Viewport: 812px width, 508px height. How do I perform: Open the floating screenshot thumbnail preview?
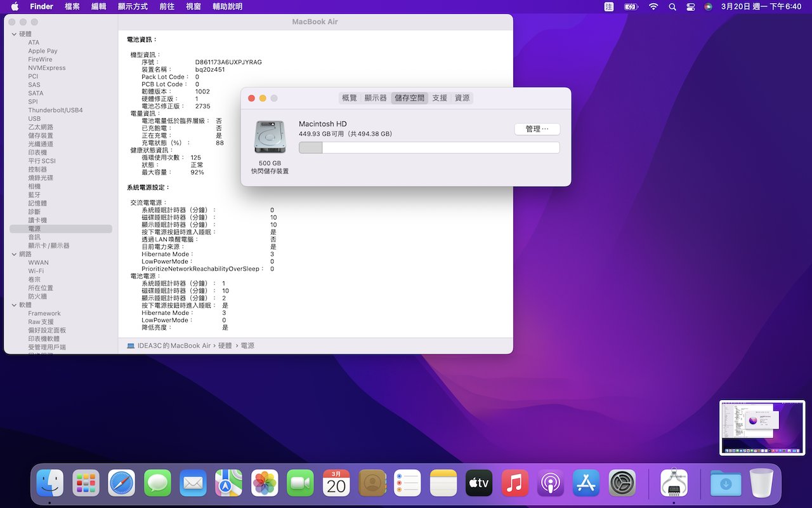click(x=762, y=427)
